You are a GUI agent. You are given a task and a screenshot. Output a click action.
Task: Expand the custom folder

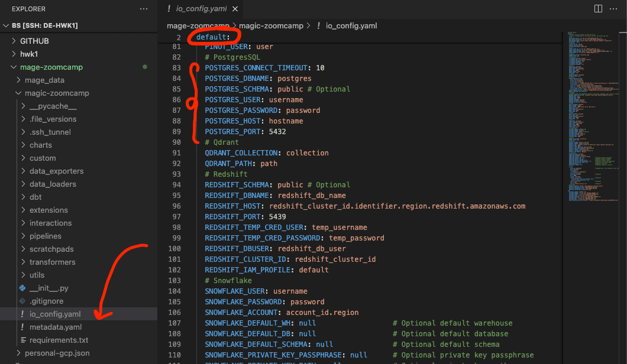coord(23,158)
